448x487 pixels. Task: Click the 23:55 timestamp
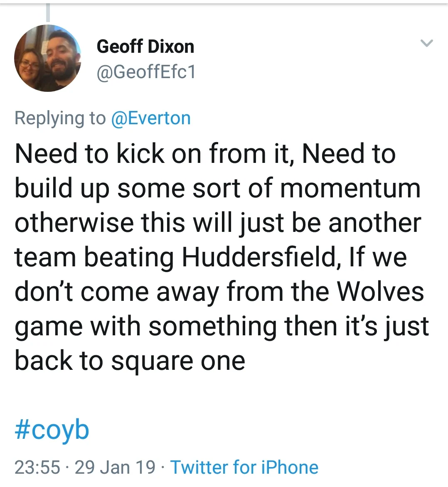pyautogui.click(x=37, y=467)
